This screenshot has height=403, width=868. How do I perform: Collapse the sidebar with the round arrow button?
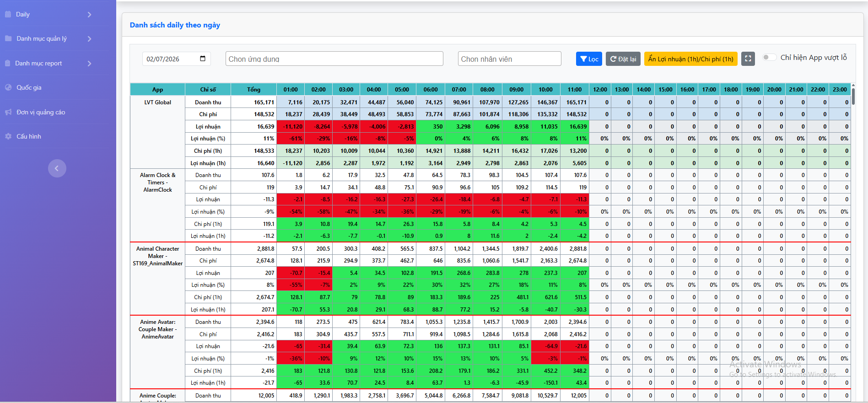57,168
